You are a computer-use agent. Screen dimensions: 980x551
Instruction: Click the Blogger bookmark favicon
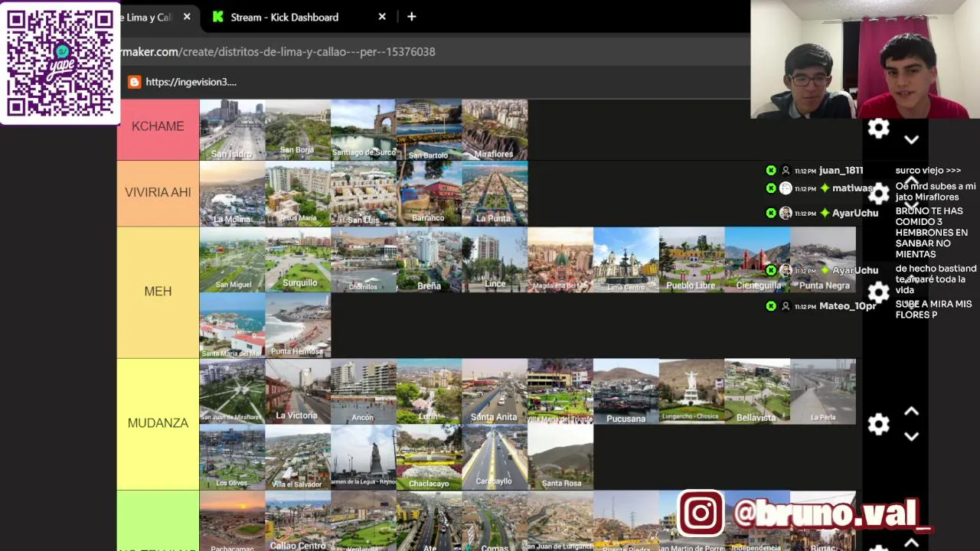pos(134,82)
